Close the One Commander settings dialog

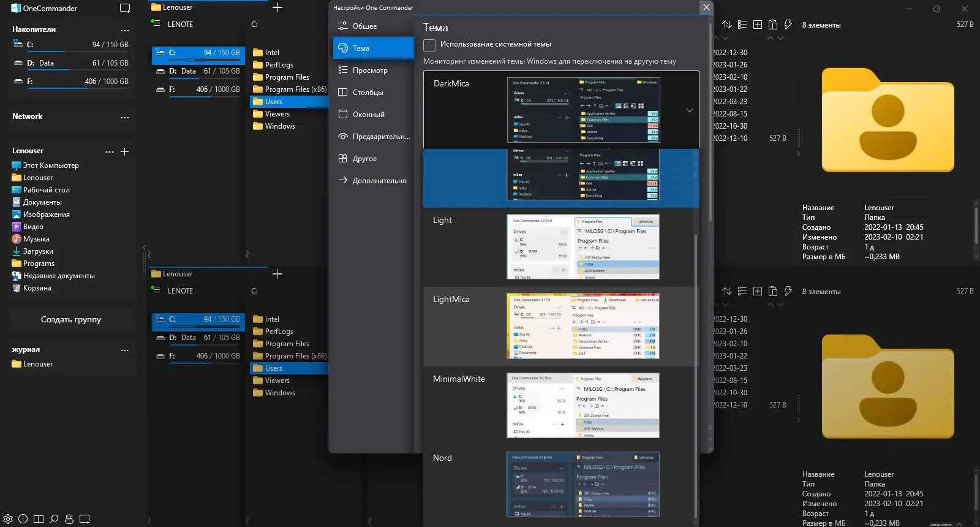(x=706, y=7)
